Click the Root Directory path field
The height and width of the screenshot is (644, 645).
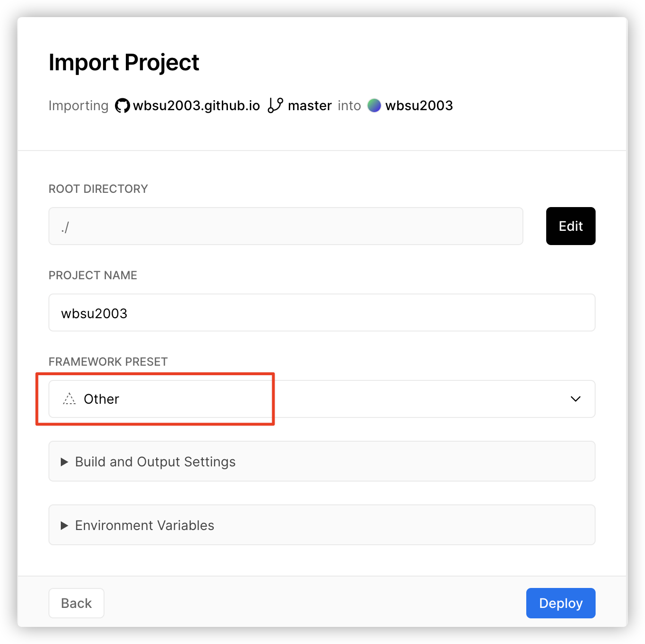[x=285, y=227]
